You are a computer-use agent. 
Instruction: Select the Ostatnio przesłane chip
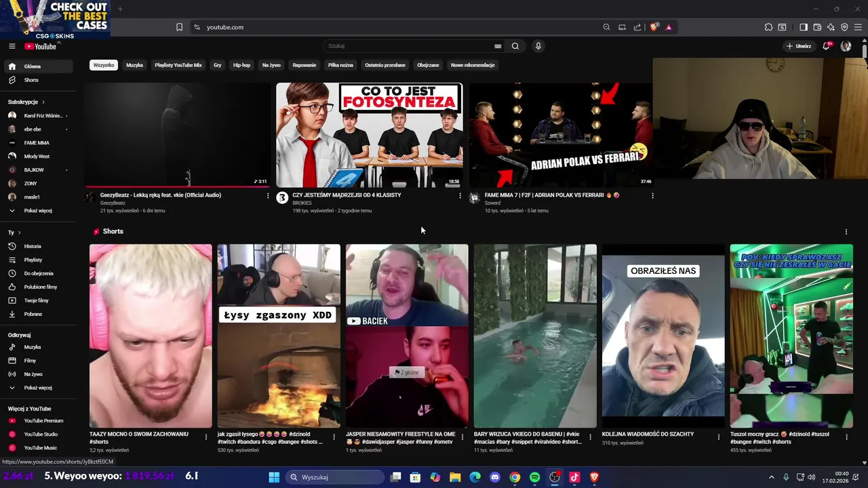coord(385,65)
